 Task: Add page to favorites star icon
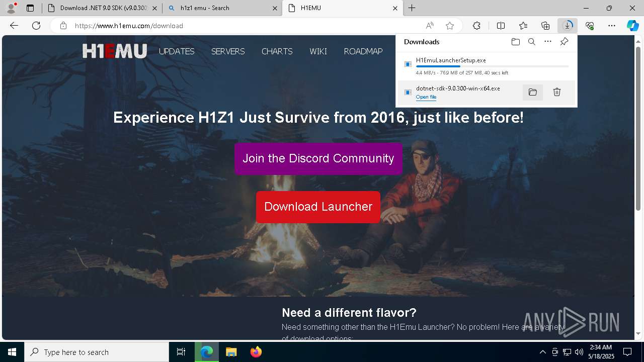click(x=450, y=26)
